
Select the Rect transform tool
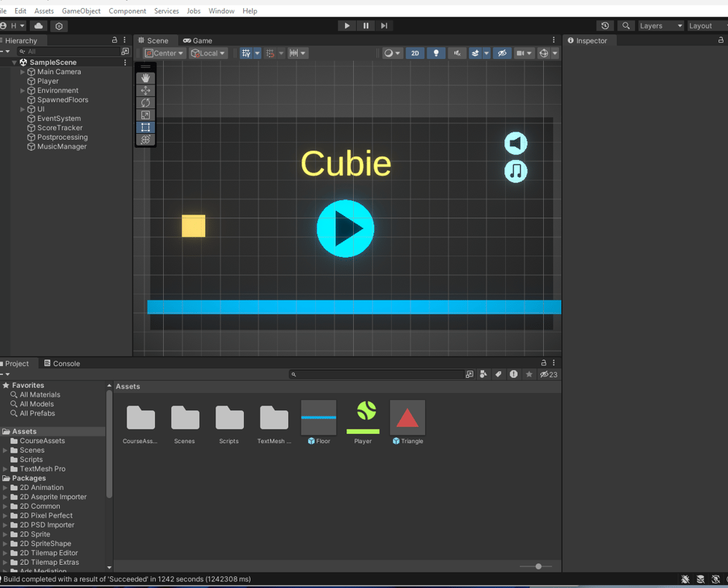tap(146, 127)
